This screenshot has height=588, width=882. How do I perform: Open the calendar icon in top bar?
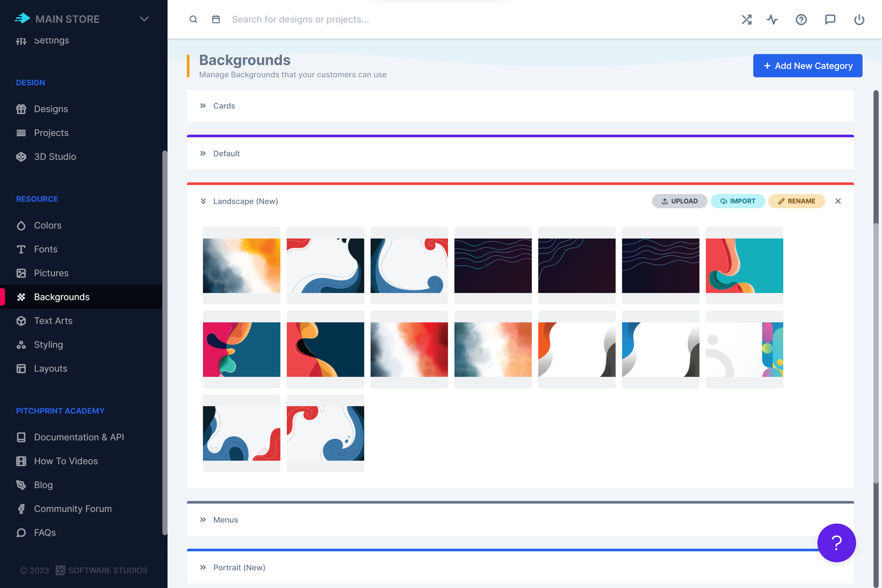click(x=216, y=19)
